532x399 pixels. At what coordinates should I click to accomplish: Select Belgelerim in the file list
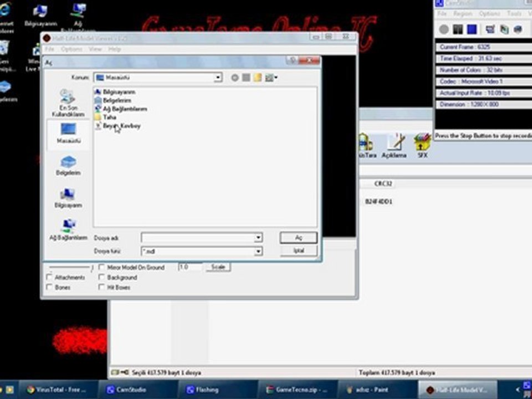(113, 100)
